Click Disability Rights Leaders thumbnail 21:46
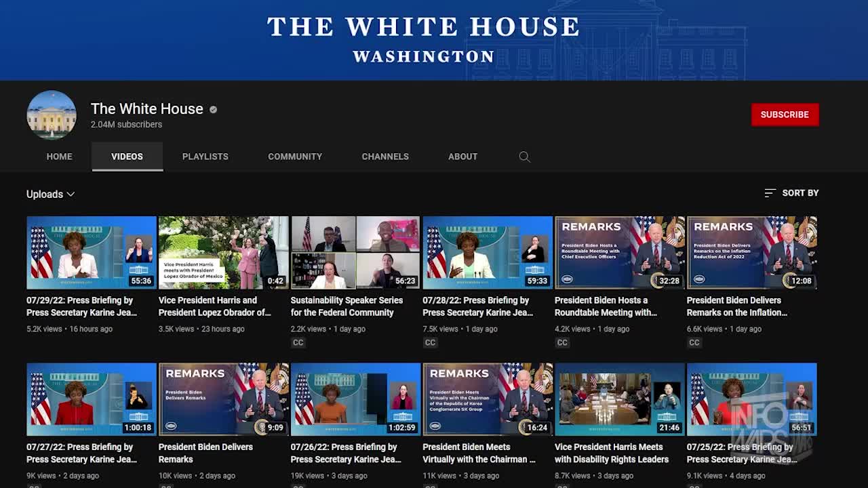The height and width of the screenshot is (488, 868). pos(620,399)
